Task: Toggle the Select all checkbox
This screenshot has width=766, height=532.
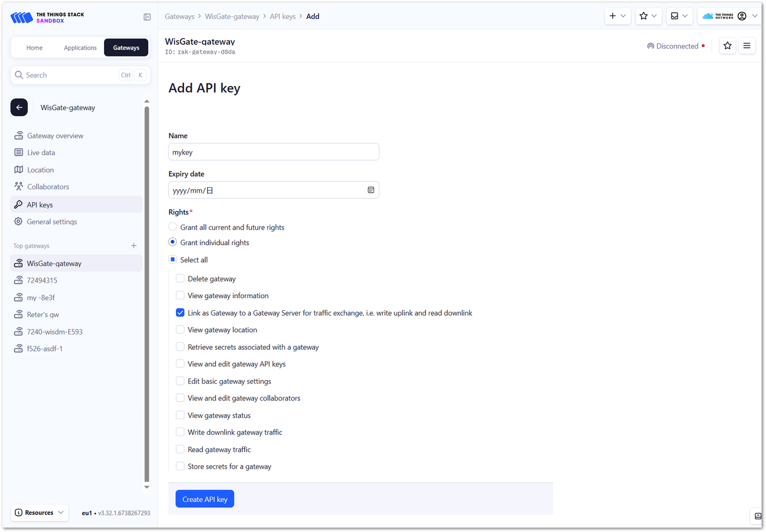Action: 173,260
